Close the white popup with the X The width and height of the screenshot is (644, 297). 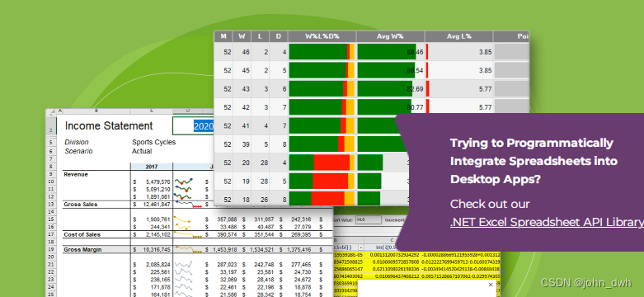point(491,285)
